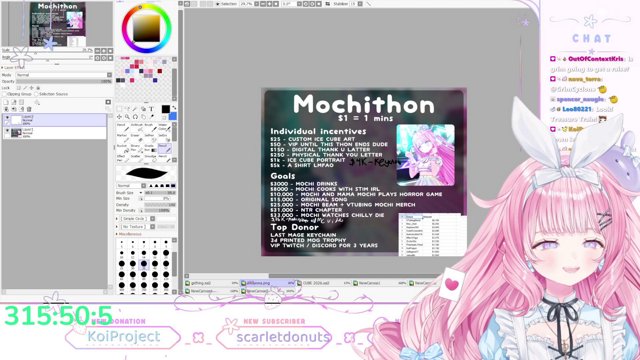This screenshot has height=360, width=640.
Task: Select the Move tool
Action: click(119, 117)
